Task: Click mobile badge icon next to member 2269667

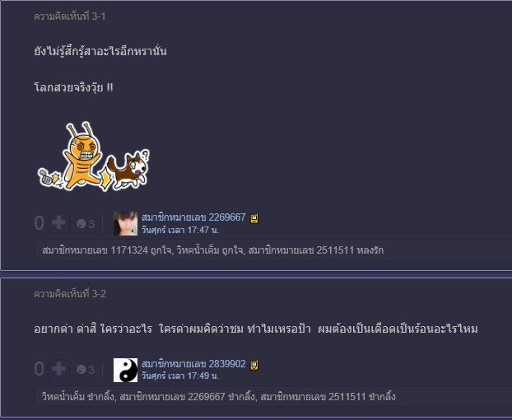Action: tap(254, 218)
